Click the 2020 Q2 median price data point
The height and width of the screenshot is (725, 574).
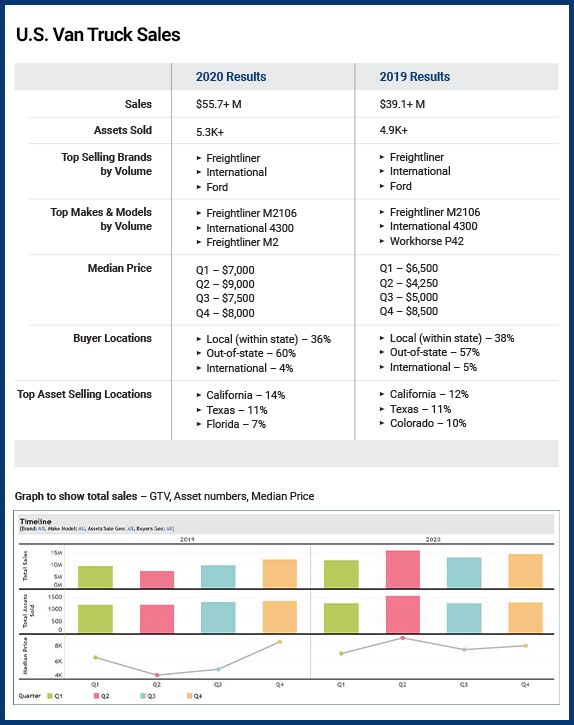click(x=403, y=638)
